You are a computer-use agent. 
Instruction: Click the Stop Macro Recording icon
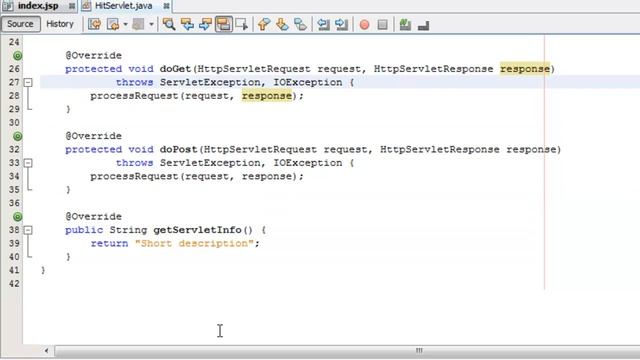point(382,25)
